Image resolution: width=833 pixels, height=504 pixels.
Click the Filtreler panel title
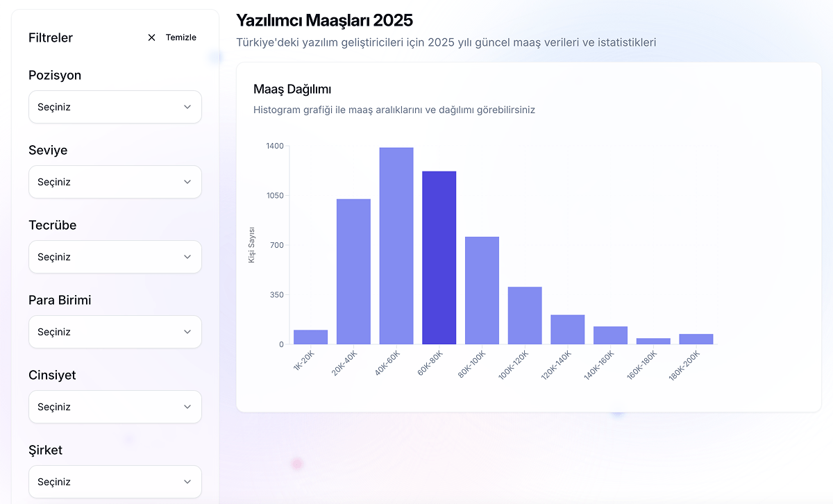coord(50,37)
